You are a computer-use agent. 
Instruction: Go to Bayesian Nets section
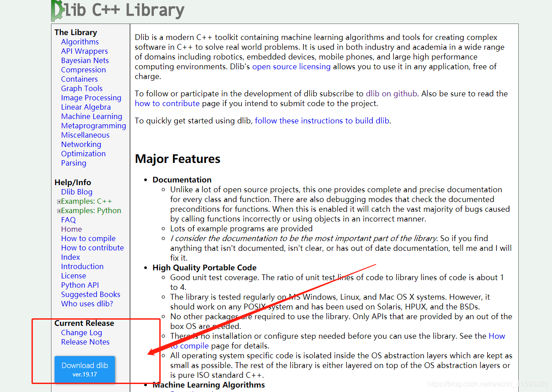click(x=85, y=60)
